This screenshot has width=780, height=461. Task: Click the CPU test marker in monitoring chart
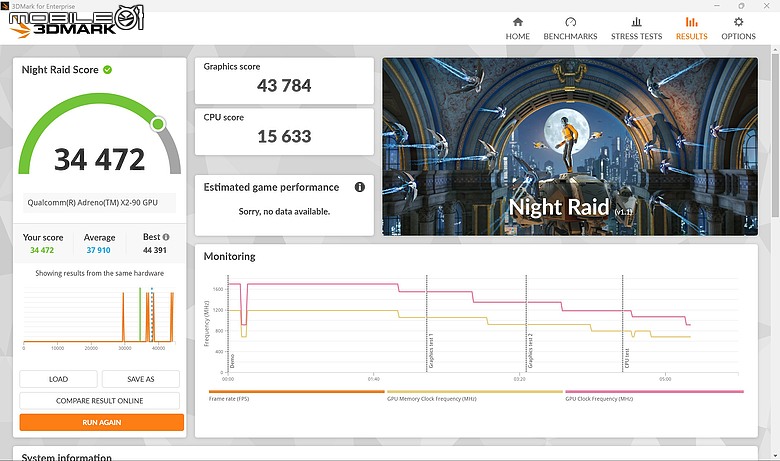[x=627, y=358]
